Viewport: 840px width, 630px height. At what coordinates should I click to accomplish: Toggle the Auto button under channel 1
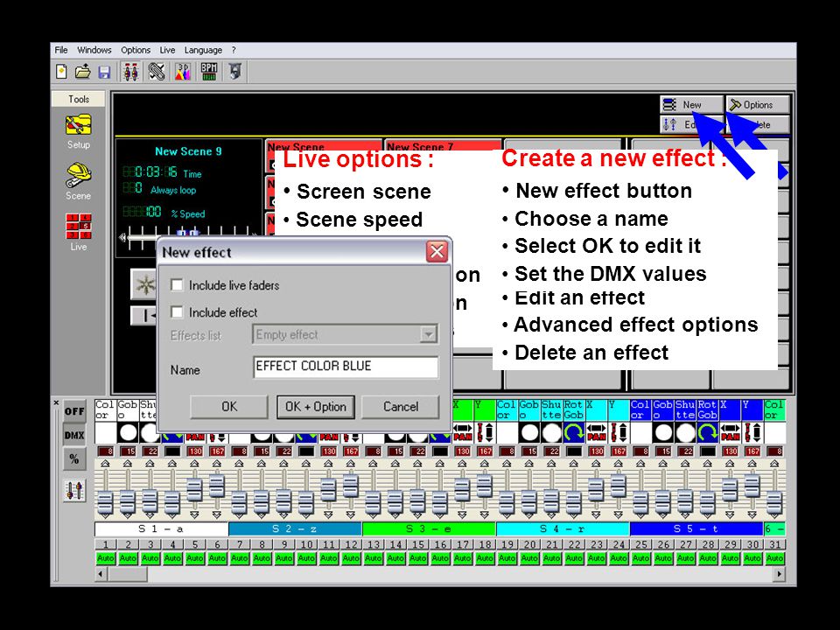pos(106,558)
